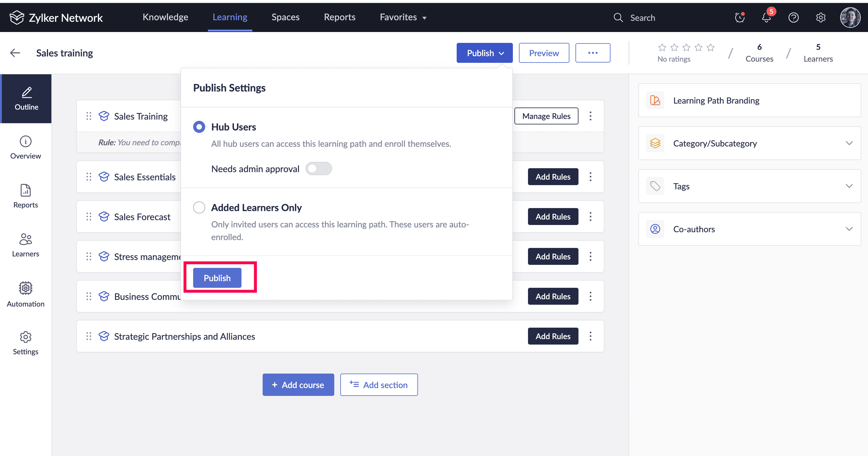Click the Publish button in Publish Settings
Screen dimensions: 868x456
217,278
